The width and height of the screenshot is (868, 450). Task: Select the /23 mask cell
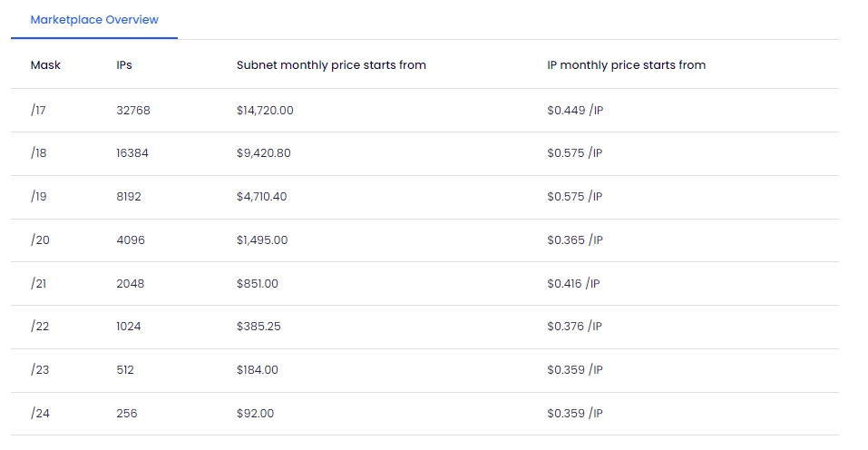click(x=39, y=370)
